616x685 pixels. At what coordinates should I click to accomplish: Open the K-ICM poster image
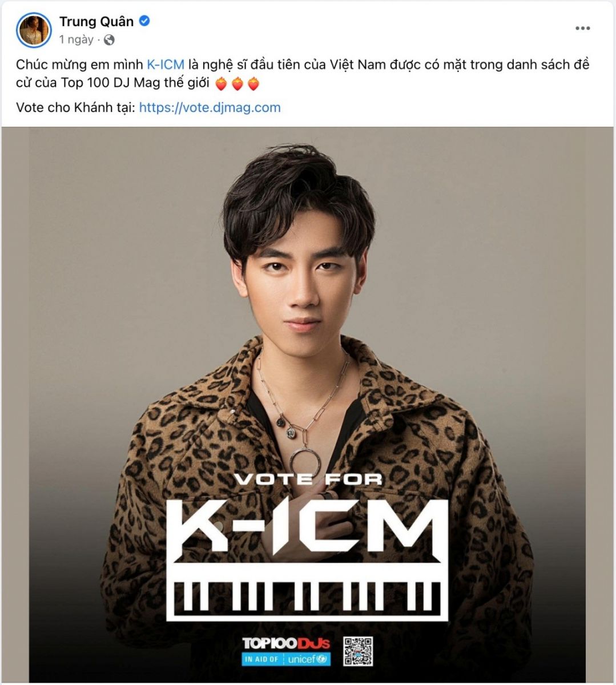tap(308, 404)
